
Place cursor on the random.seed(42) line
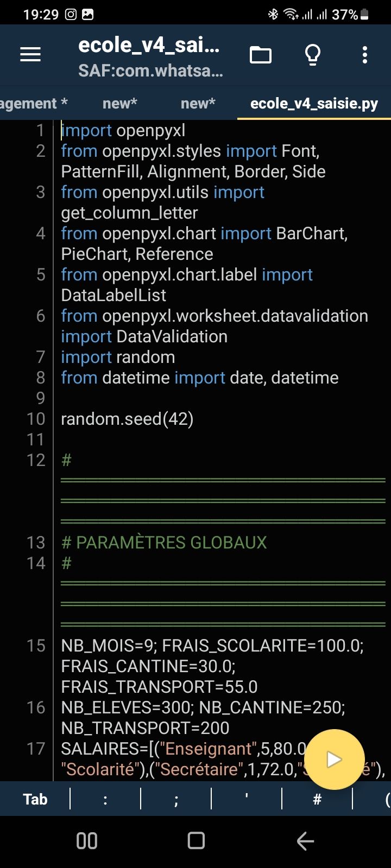tap(127, 419)
